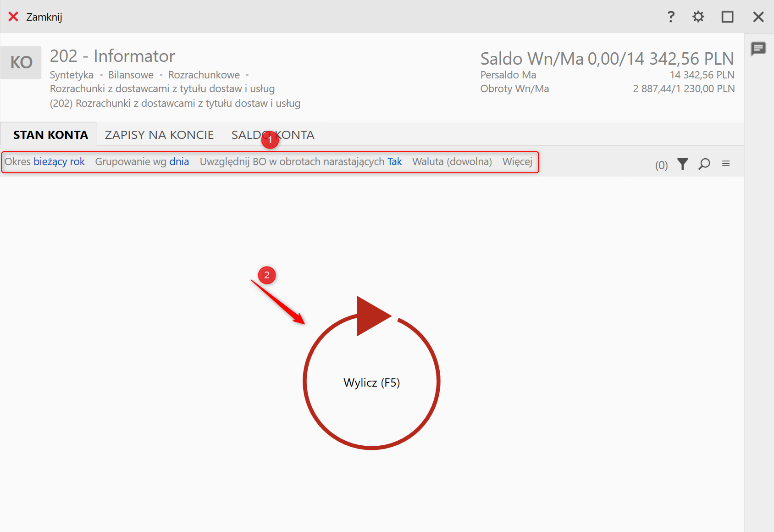774x532 pixels.
Task: Maximize window using the square icon
Action: coord(728,17)
